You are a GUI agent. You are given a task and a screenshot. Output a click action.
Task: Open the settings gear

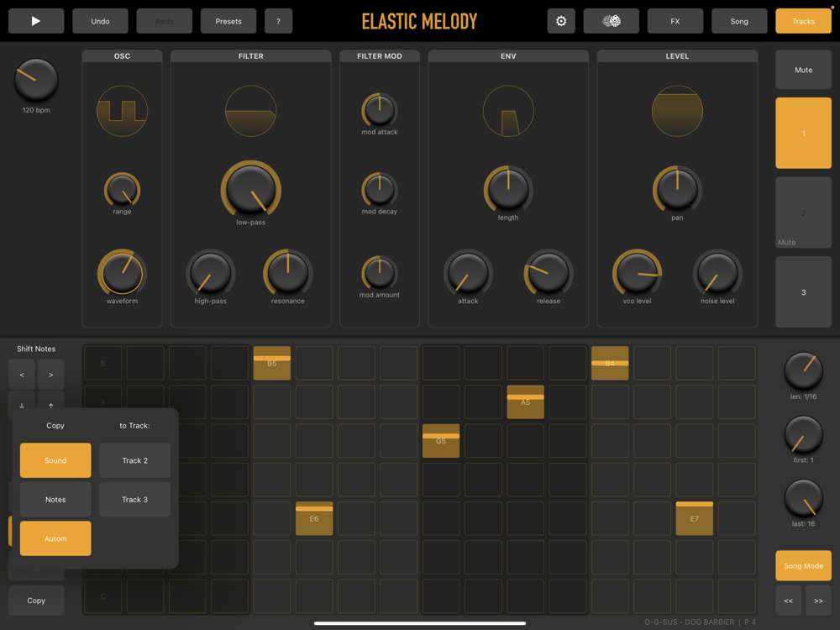pyautogui.click(x=561, y=21)
